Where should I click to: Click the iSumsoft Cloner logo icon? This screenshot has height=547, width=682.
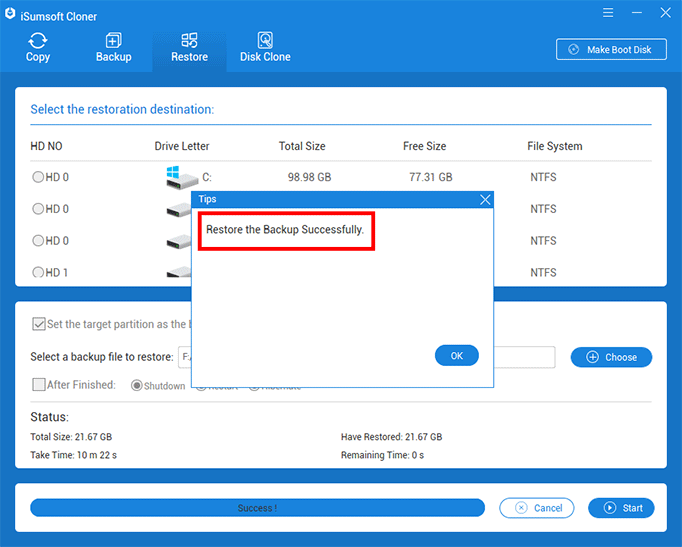(x=10, y=14)
